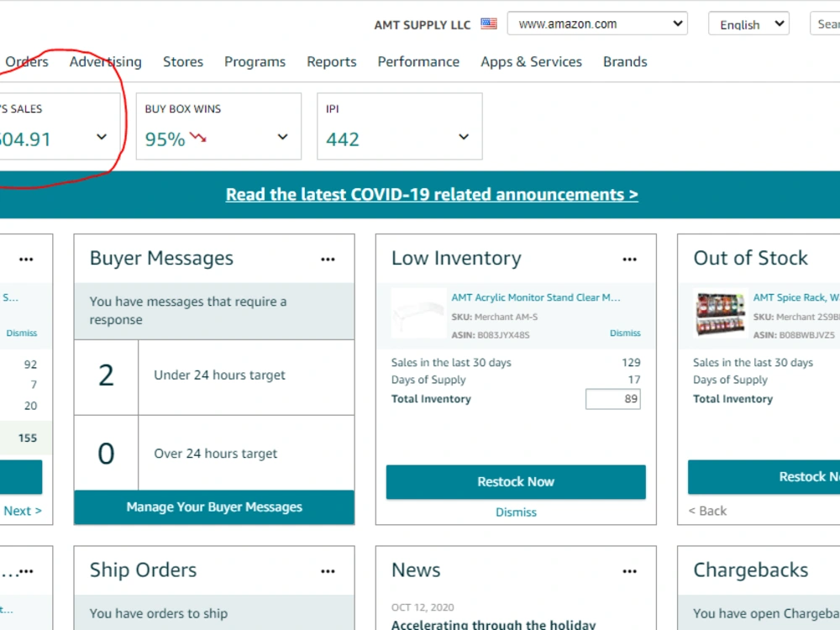840x630 pixels.
Task: Click the US flag icon beside AMT SUPPLY LLC
Action: [489, 24]
